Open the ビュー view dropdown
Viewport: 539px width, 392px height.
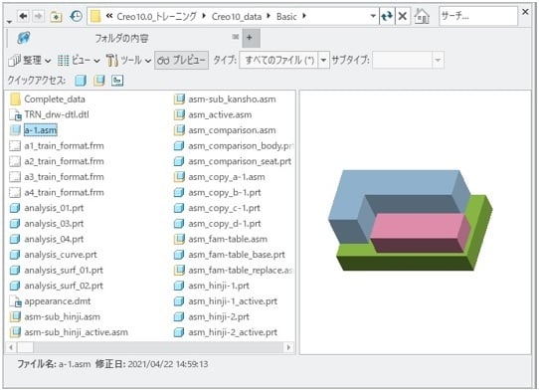[x=79, y=61]
